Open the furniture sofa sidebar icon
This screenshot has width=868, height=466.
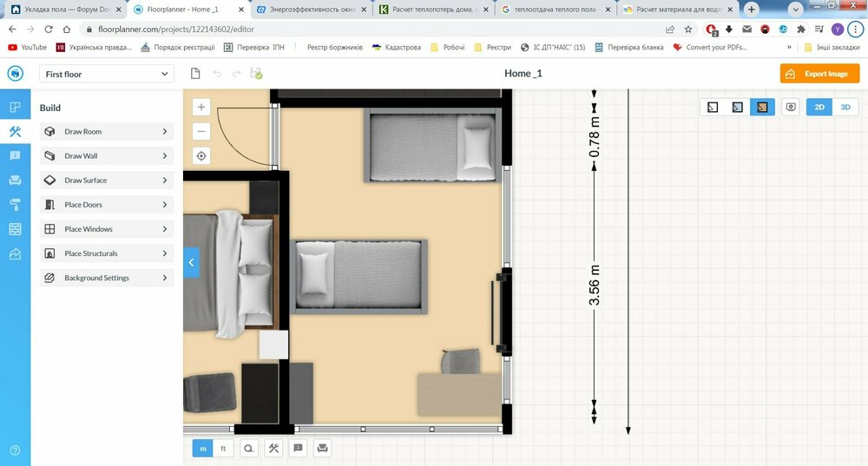15,180
